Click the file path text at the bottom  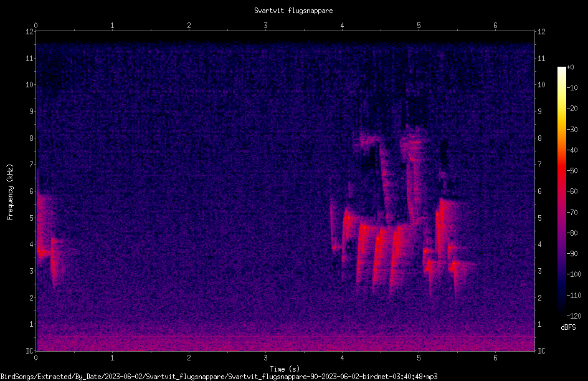click(x=219, y=377)
